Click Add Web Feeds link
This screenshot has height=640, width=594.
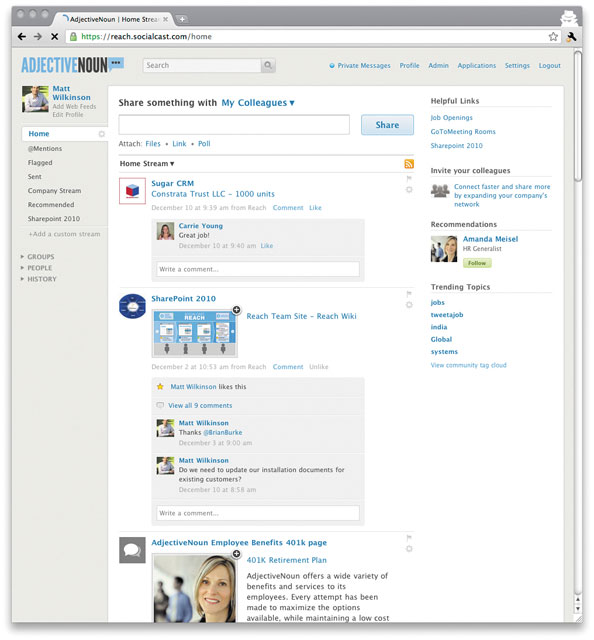[x=74, y=107]
